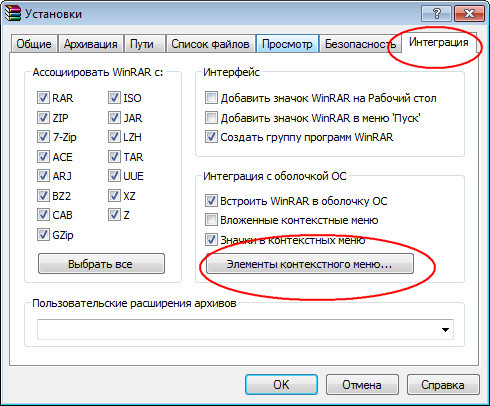Open Элементы контекстного меню... dialog
Viewport: 490px width, 406px height.
click(310, 264)
